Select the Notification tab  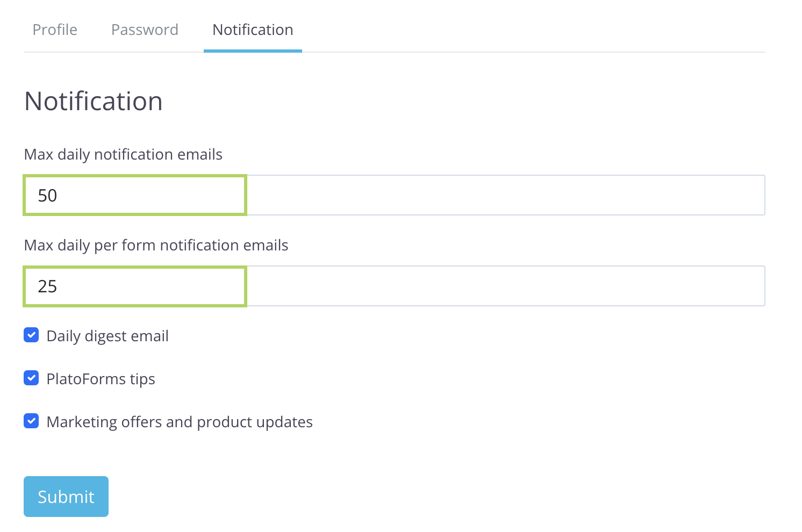point(253,30)
